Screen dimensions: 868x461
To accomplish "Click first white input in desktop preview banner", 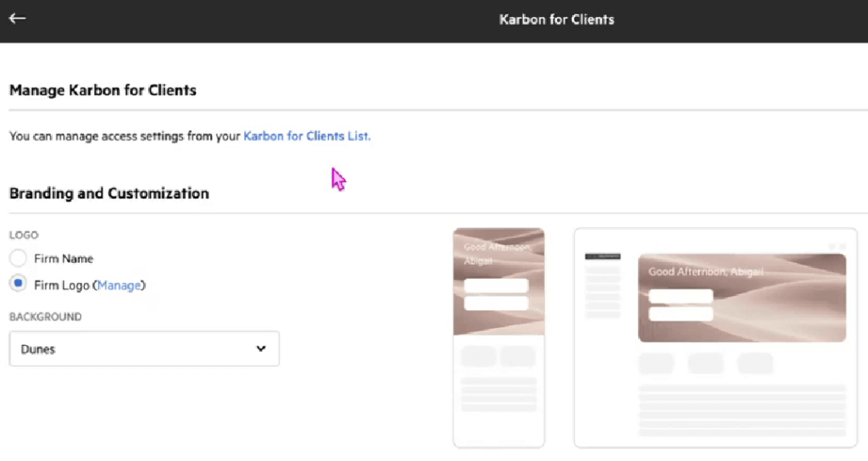I will [680, 296].
